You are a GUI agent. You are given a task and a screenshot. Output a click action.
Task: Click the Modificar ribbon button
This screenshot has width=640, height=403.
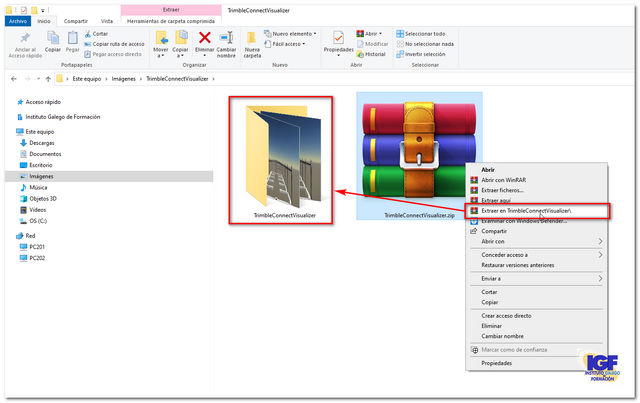[x=372, y=44]
